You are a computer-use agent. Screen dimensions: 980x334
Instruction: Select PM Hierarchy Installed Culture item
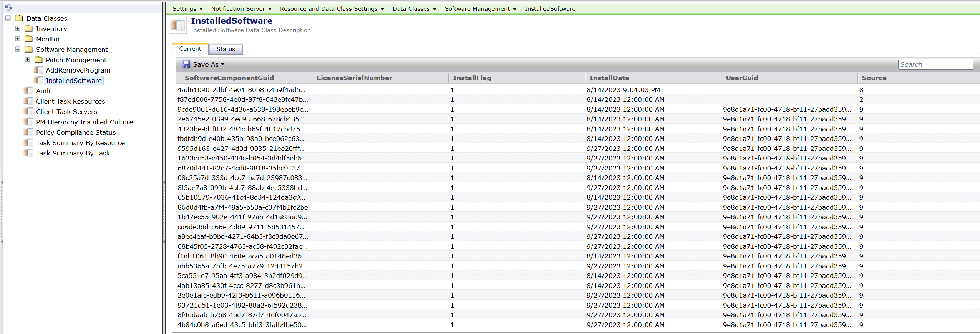point(85,122)
